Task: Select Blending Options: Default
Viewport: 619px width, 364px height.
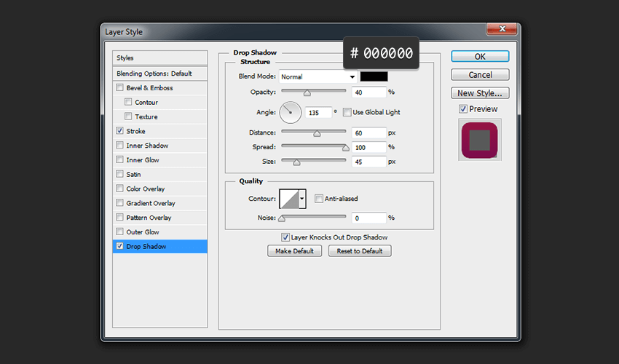Action: click(x=154, y=74)
